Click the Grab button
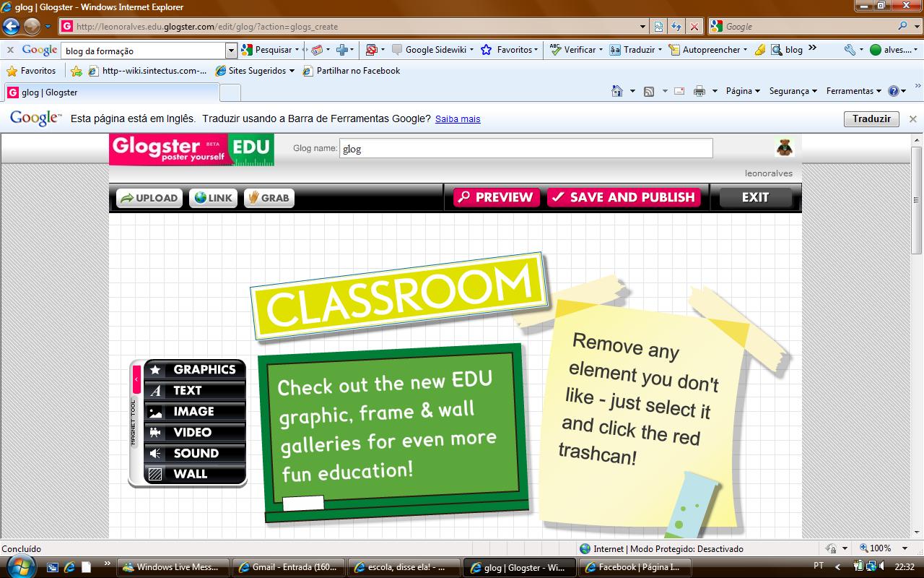Screen dimensions: 924x578 click(x=269, y=198)
